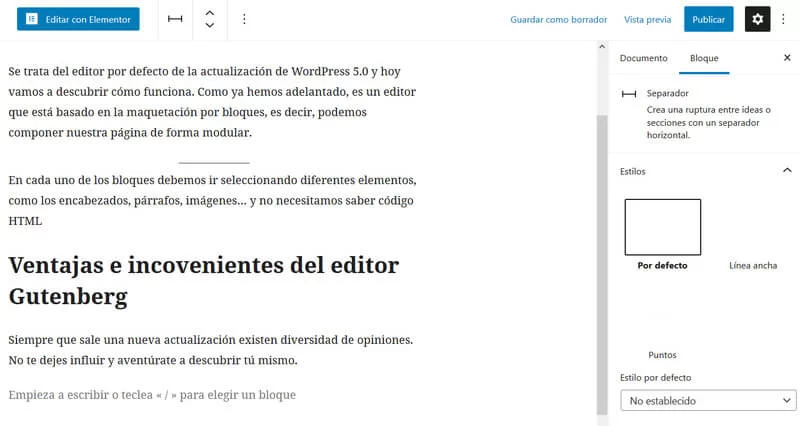Move block up with the up arrow
Viewport: 800px width, 426px height.
click(x=210, y=13)
